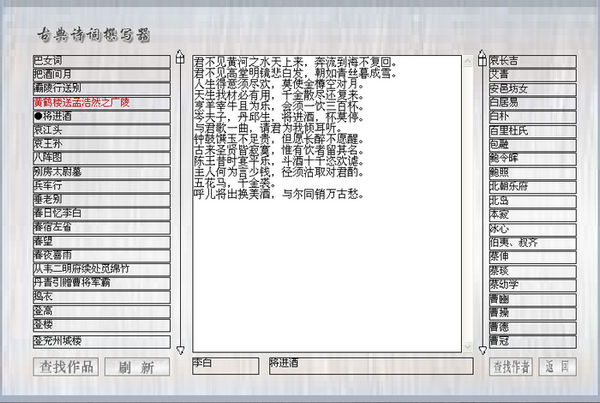600x403 pixels.
Task: Select the author 艾青
Action: (x=533, y=75)
